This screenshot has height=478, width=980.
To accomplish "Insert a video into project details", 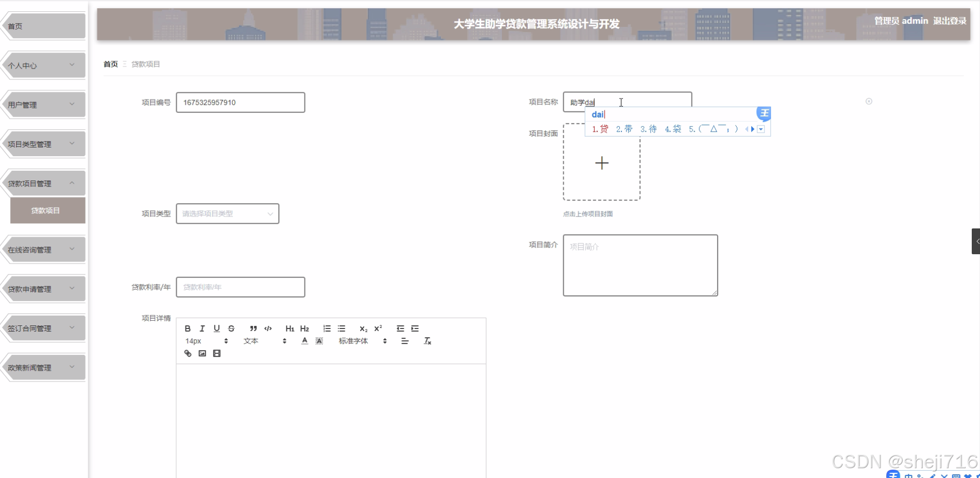I will pyautogui.click(x=216, y=353).
